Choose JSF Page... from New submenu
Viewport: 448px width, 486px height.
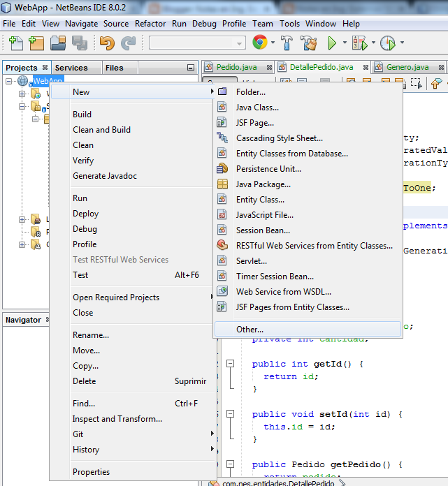(x=308, y=123)
